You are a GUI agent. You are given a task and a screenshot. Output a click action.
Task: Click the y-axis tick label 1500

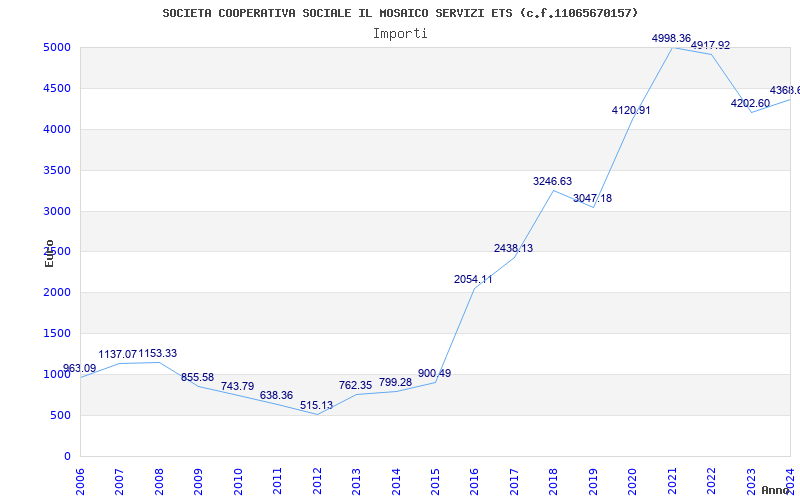click(57, 334)
